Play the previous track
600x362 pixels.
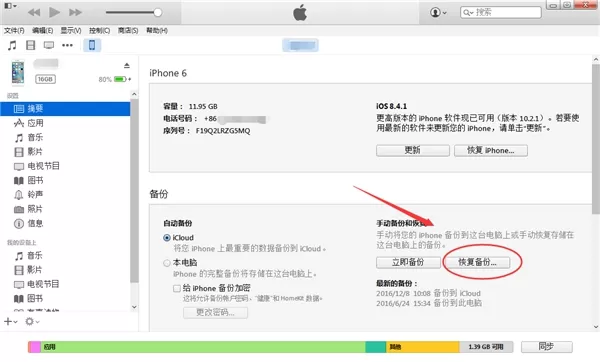point(34,13)
